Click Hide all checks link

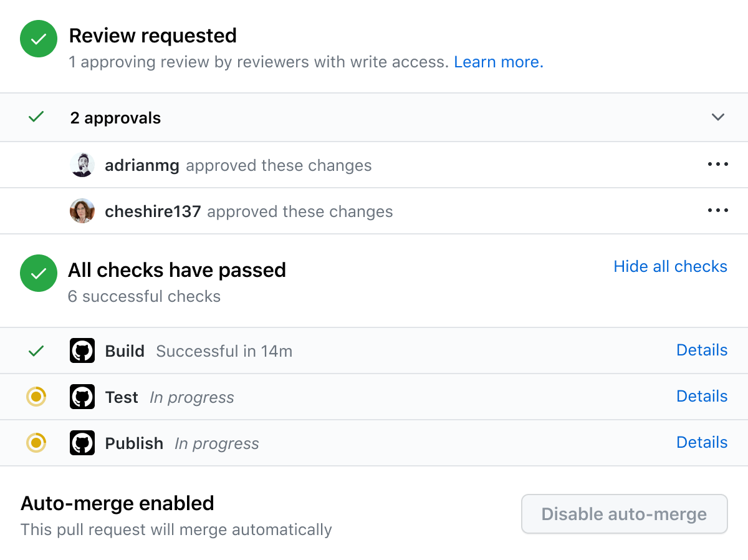[x=670, y=267]
